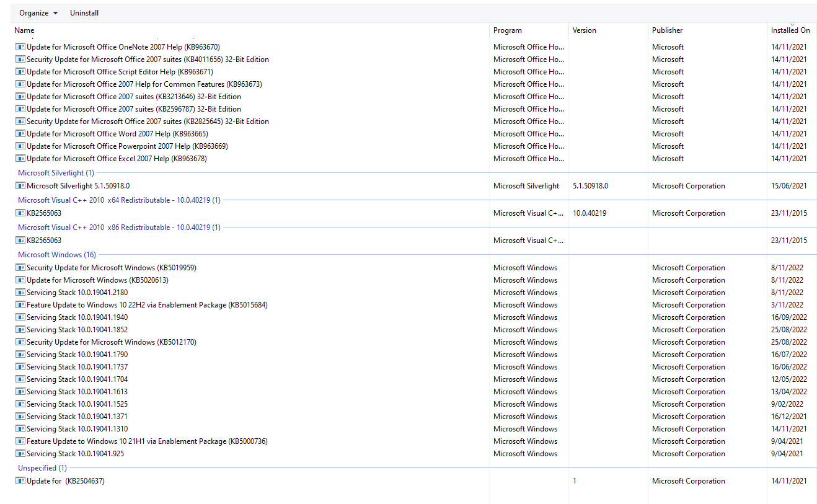Click icon of Servicing Stack 10.0.19041.1737
Screen dimensions: 817x504
[20, 367]
